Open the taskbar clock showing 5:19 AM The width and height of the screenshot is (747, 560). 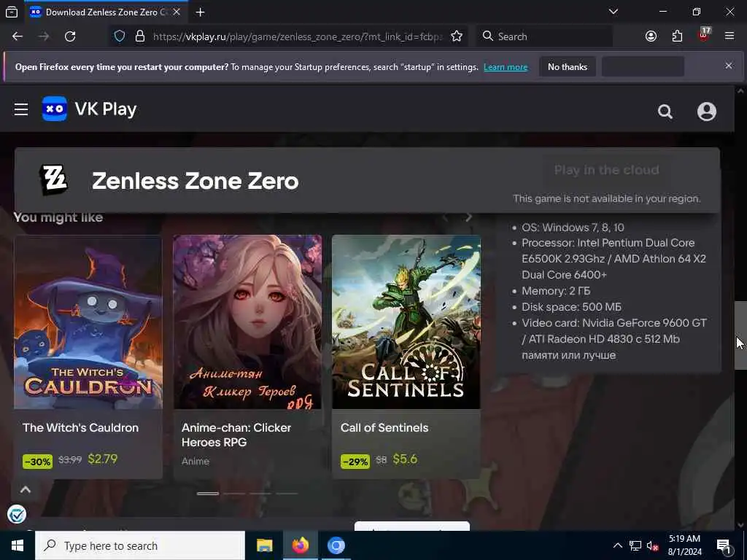[x=684, y=545]
